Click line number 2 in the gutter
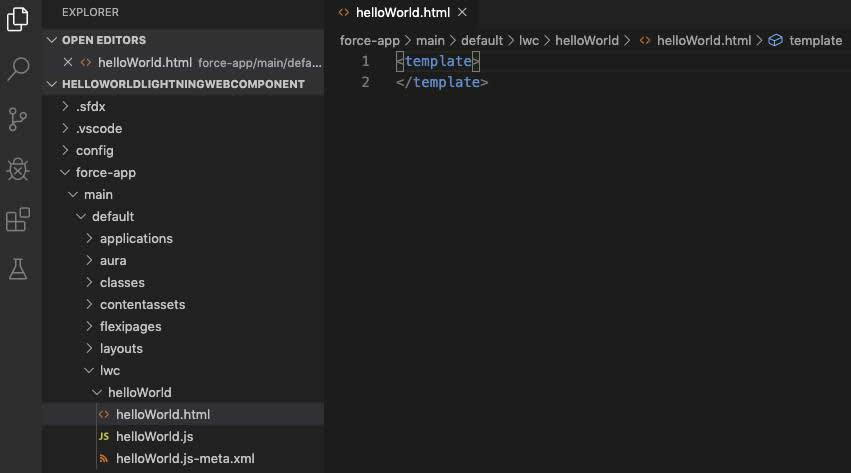This screenshot has height=473, width=851. (x=365, y=82)
